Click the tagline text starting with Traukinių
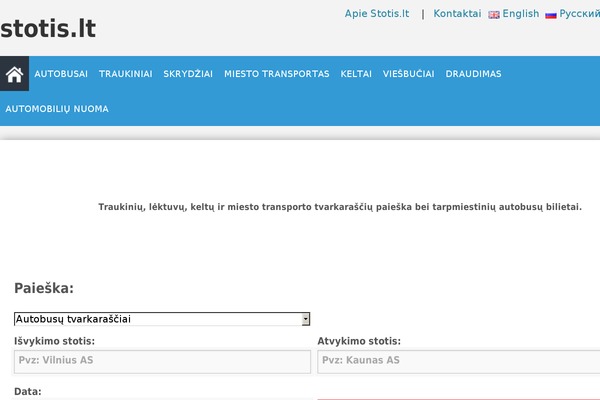Viewport: 600px width, 400px height. pyautogui.click(x=340, y=207)
